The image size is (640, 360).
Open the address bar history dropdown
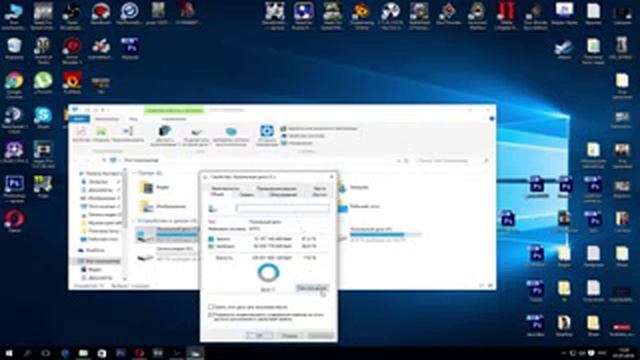399,160
